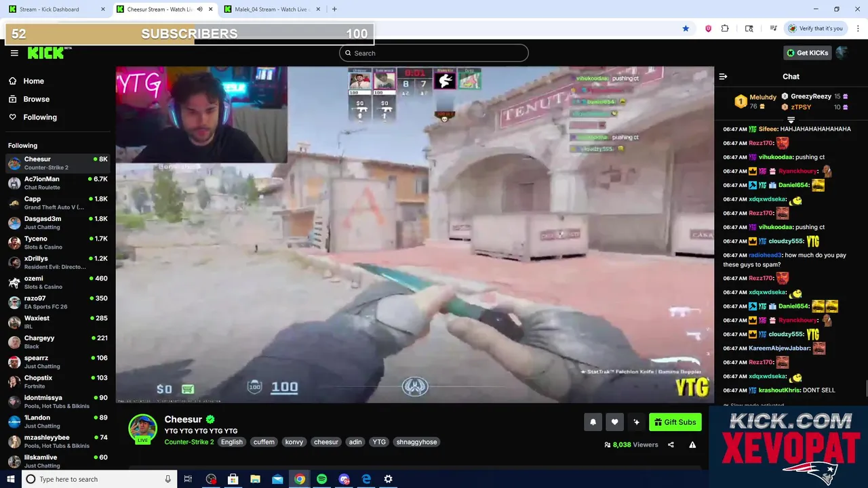Open Chopstix channel in Following list
This screenshot has width=868, height=488.
click(x=58, y=382)
